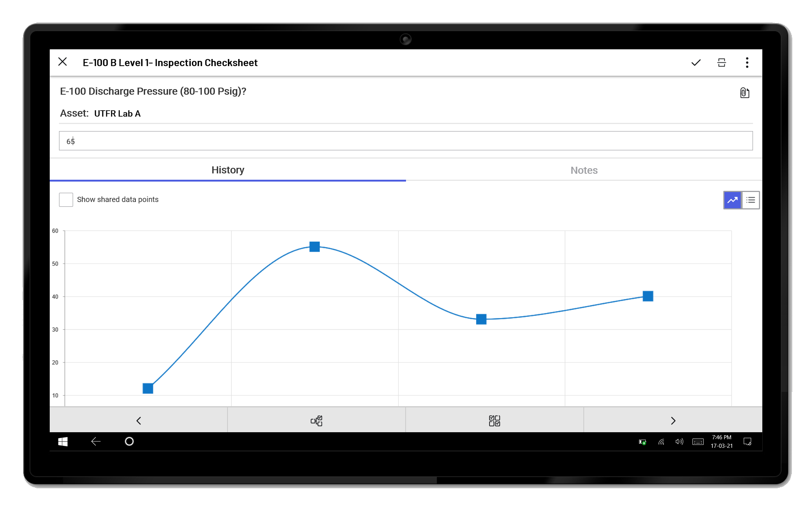Go to previous question with left chevron
This screenshot has width=812, height=505.
(x=138, y=421)
